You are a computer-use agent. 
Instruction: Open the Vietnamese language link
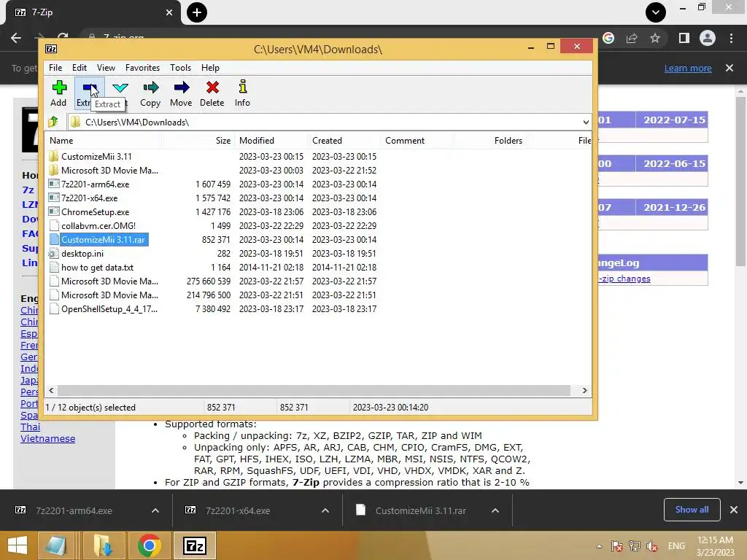tap(47, 438)
